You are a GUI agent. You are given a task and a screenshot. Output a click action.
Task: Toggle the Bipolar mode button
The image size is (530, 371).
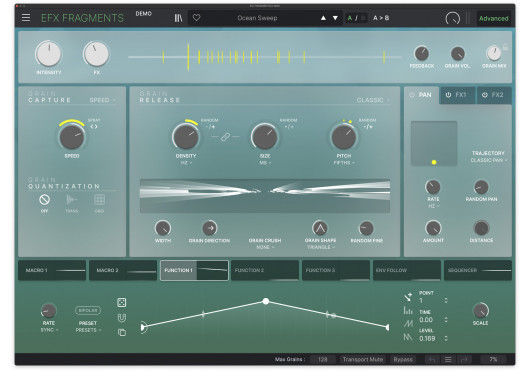[88, 310]
